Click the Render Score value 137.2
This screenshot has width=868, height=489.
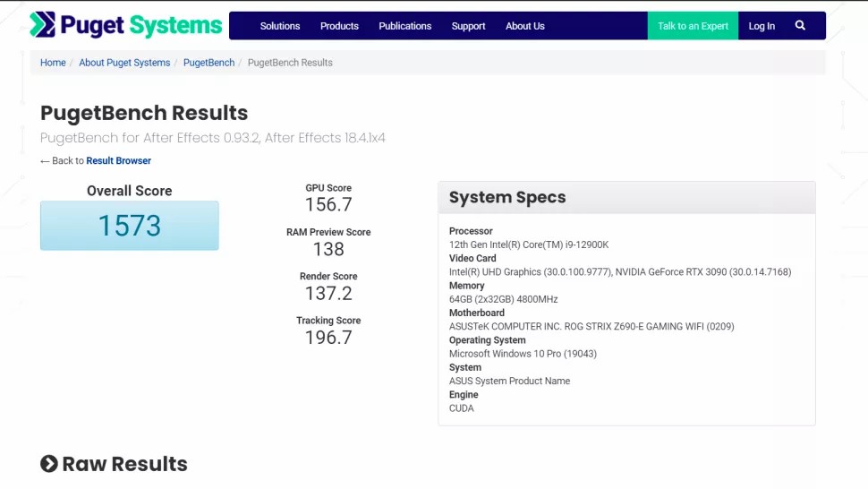click(x=328, y=293)
